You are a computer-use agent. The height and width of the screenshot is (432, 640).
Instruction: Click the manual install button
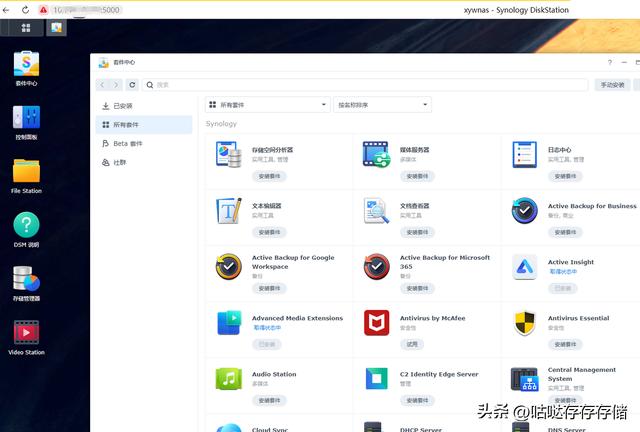612,85
